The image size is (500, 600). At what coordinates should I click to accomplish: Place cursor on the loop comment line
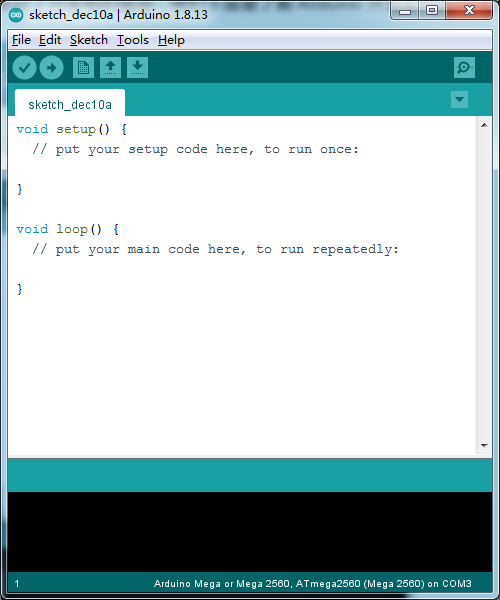tap(216, 249)
